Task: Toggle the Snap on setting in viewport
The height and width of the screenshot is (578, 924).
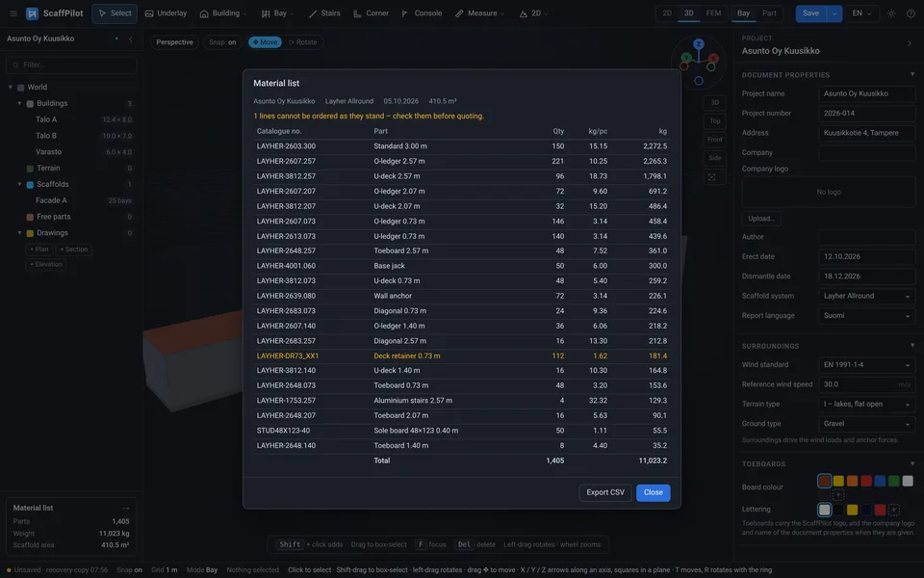Action: (x=222, y=42)
